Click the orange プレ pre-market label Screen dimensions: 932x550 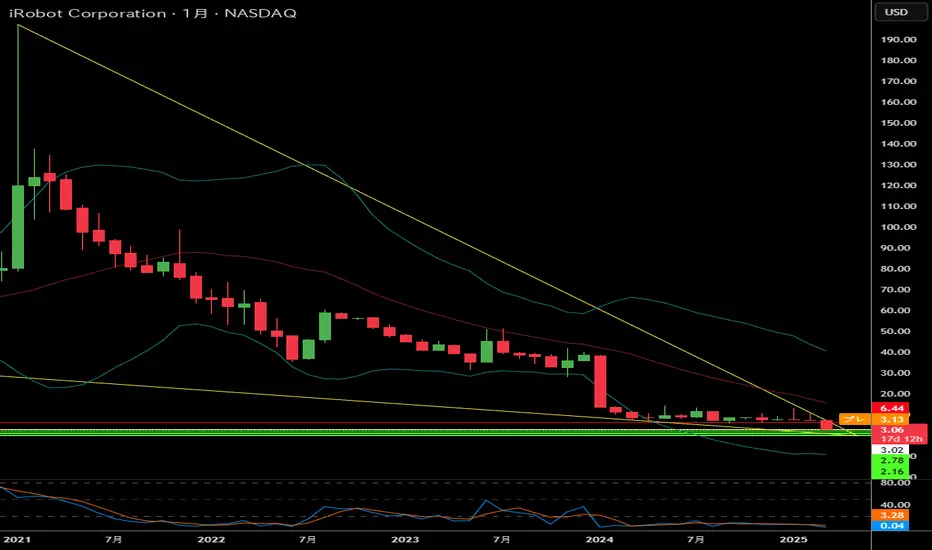855,419
